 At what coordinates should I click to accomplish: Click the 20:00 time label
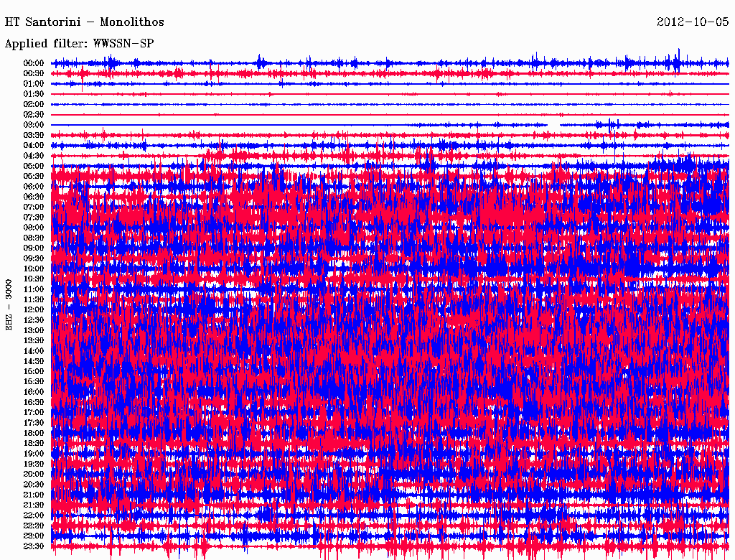point(34,474)
